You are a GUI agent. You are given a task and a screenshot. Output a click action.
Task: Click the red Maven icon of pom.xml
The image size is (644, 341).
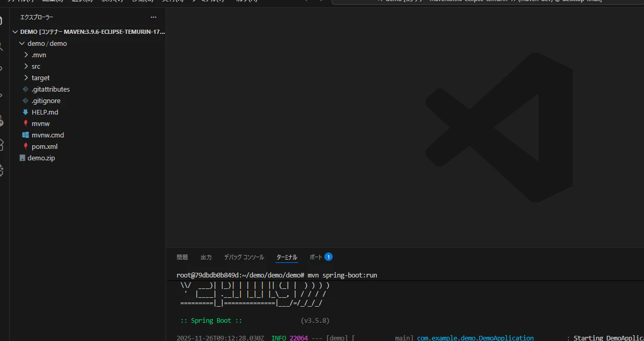(26, 146)
